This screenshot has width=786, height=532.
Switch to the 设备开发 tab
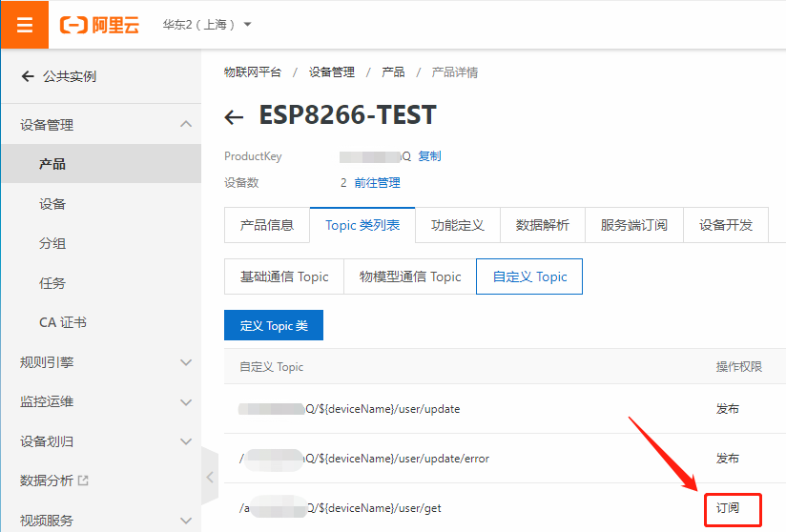(726, 225)
